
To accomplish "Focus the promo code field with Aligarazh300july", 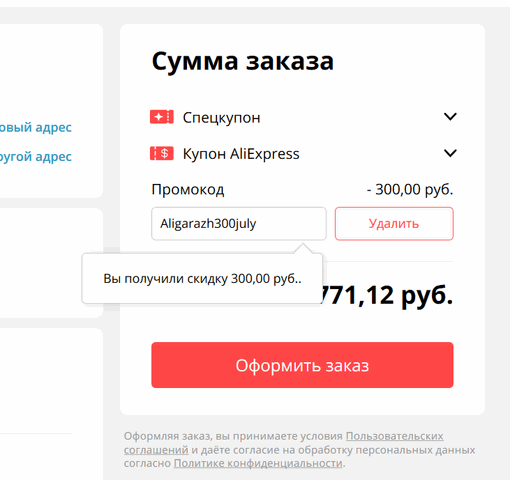I will coord(239,223).
